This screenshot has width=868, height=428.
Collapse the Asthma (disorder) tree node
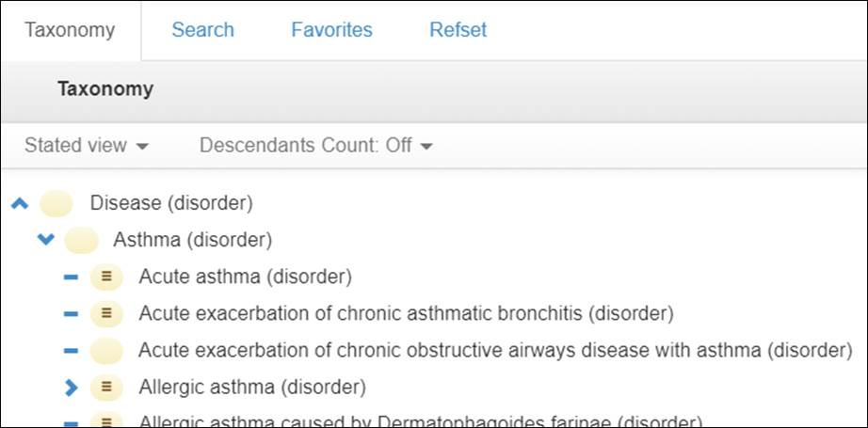coord(45,240)
